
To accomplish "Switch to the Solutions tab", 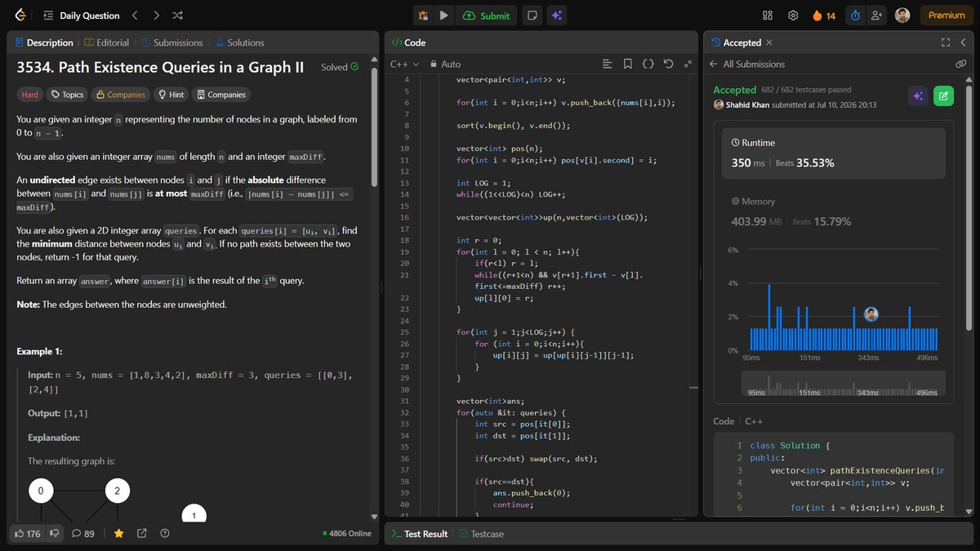I will tap(239, 42).
